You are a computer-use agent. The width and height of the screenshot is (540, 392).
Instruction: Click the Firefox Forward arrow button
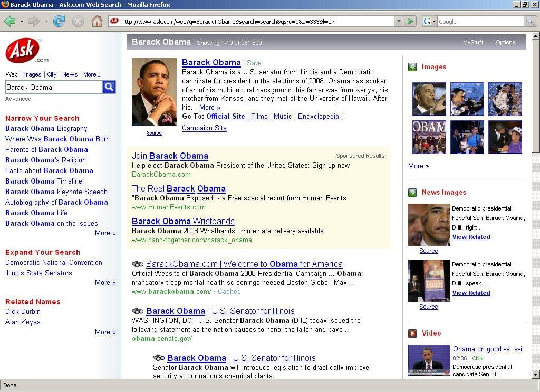34,21
